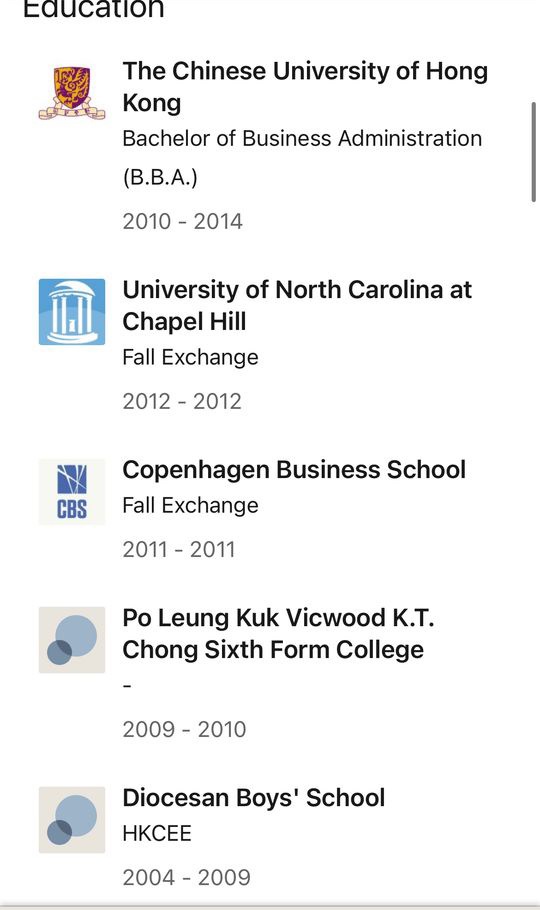Tap the 2011 - 2011 date range
Viewport: 540px width, 910px height.
[x=179, y=549]
